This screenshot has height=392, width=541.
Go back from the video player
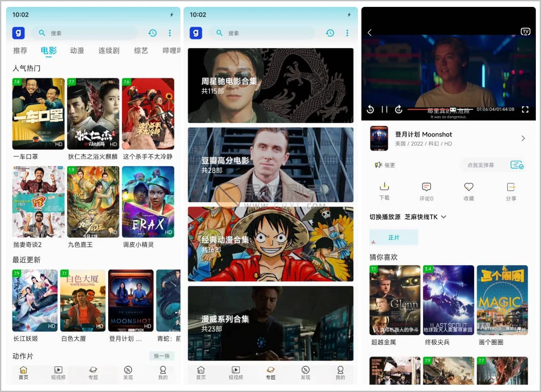pos(370,33)
